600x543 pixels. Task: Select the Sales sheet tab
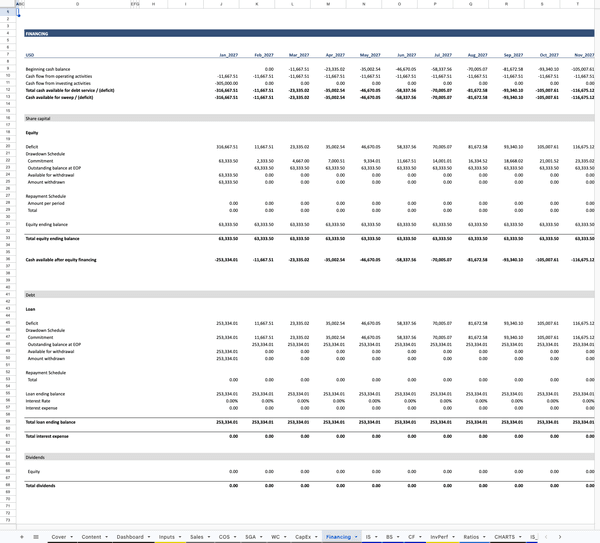click(x=197, y=537)
